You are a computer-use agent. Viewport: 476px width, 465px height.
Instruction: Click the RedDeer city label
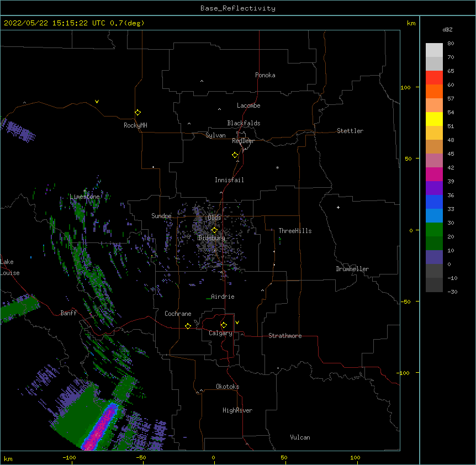(243, 141)
